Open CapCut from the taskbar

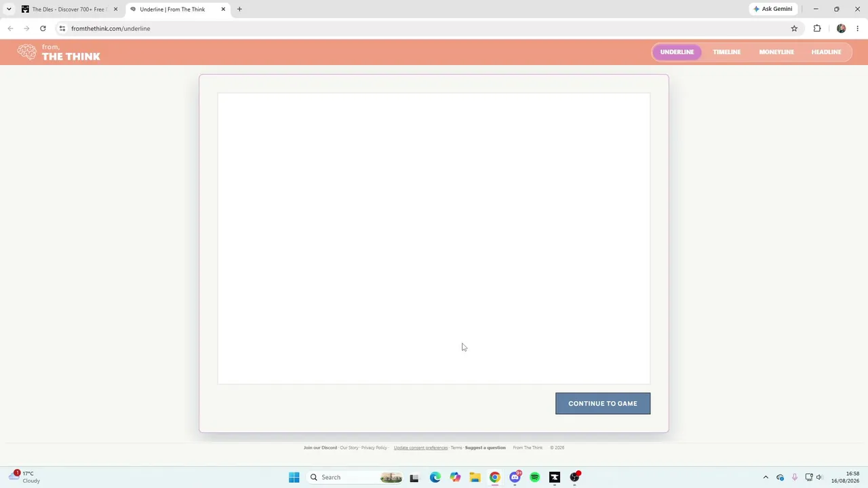pos(555,477)
